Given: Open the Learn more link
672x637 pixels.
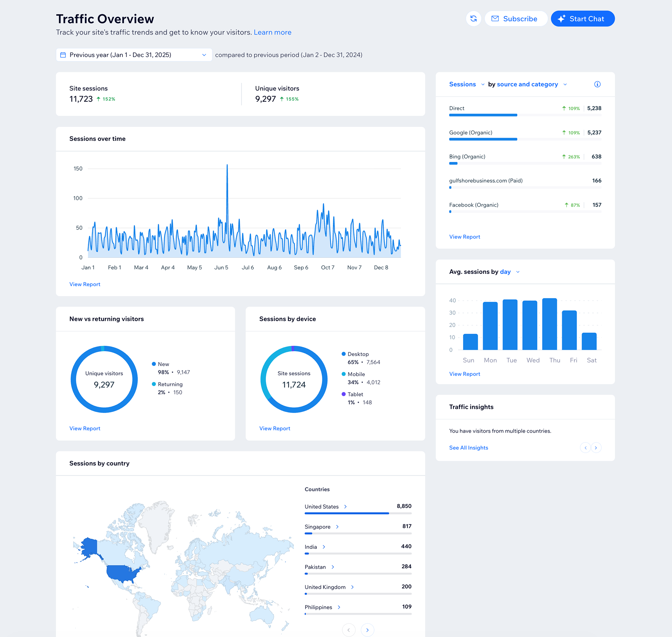Looking at the screenshot, I should click(x=272, y=32).
